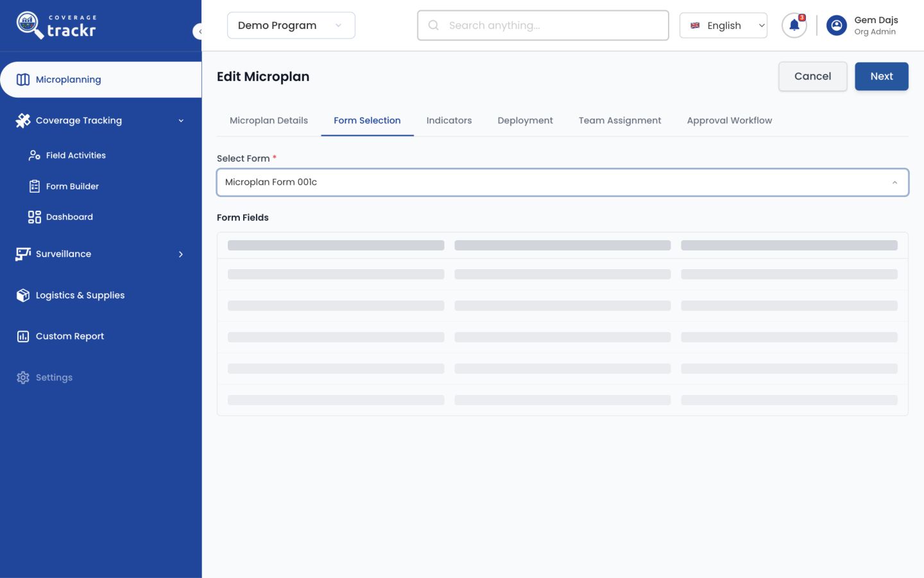The width and height of the screenshot is (924, 578).
Task: Switch to the Microplan Details tab
Action: click(269, 121)
